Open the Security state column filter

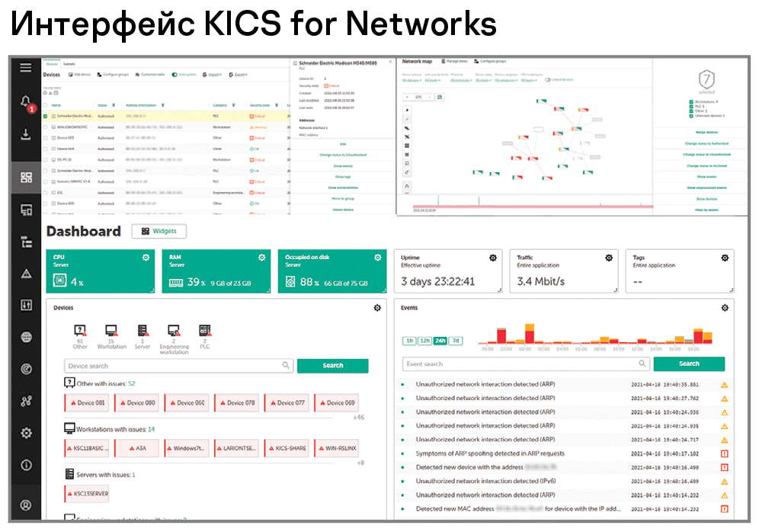pos(277,105)
